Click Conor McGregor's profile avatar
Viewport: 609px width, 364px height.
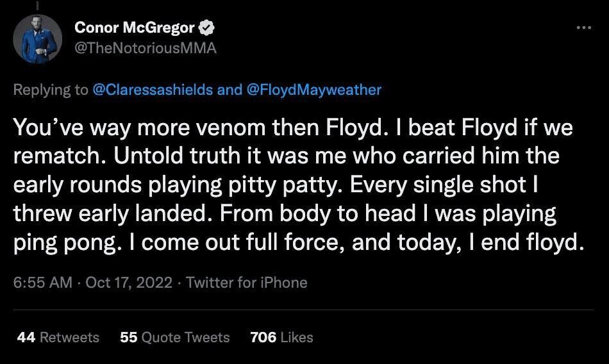pyautogui.click(x=37, y=38)
